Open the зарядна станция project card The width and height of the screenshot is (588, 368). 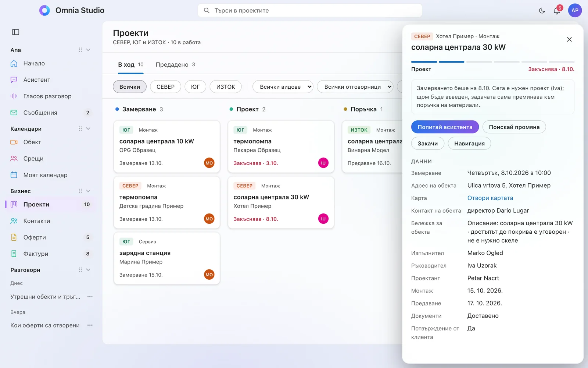coord(167,258)
